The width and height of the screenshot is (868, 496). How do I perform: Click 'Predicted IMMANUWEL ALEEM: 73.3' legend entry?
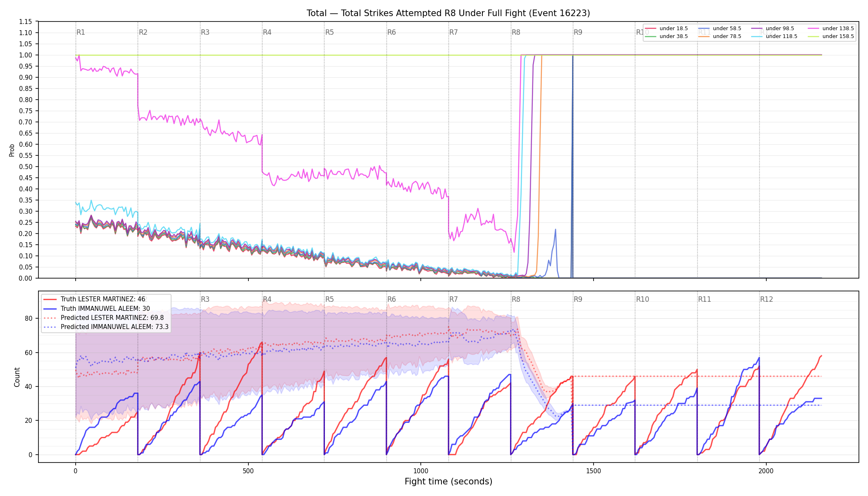[x=114, y=327]
